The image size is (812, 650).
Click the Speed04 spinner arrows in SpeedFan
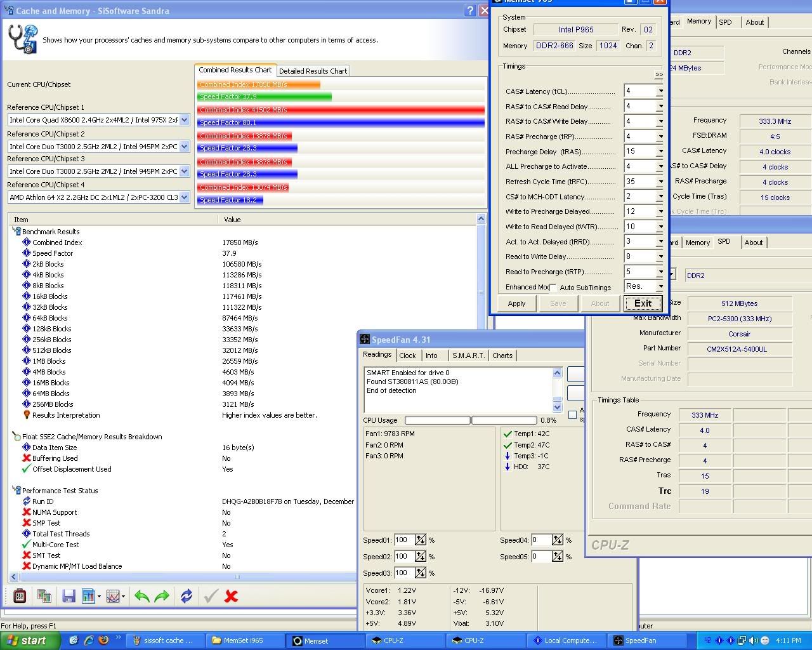tap(558, 540)
